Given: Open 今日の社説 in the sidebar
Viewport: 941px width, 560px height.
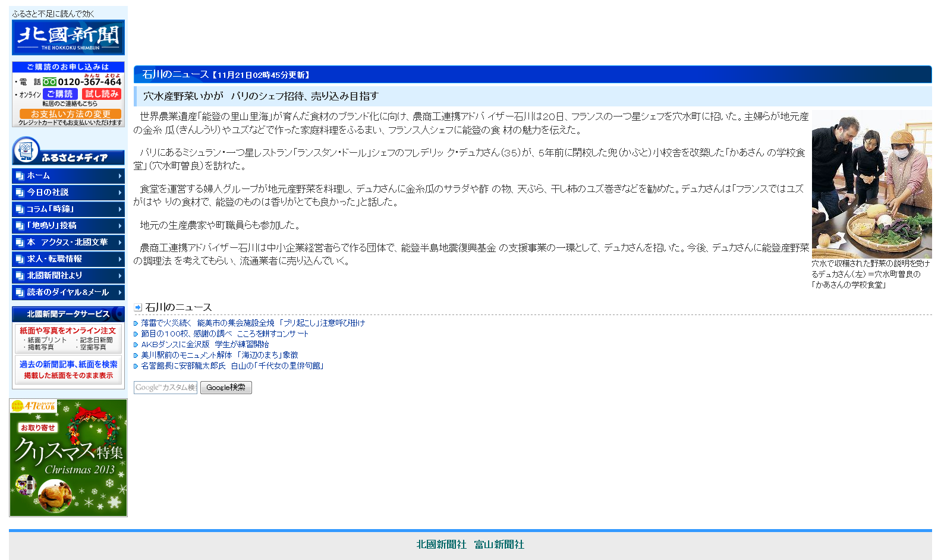Looking at the screenshot, I should pyautogui.click(x=68, y=193).
